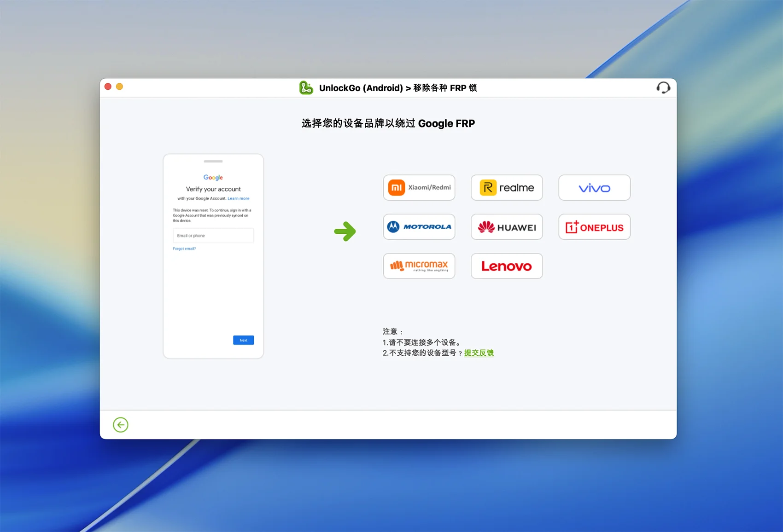This screenshot has width=783, height=532.
Task: Open support via the headset icon
Action: (x=663, y=87)
